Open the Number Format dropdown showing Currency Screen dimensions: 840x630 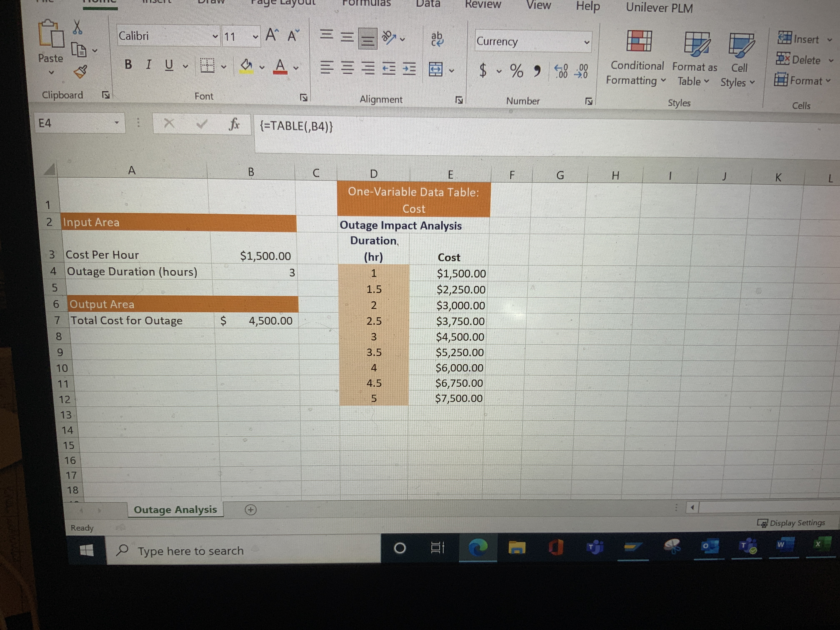[532, 42]
